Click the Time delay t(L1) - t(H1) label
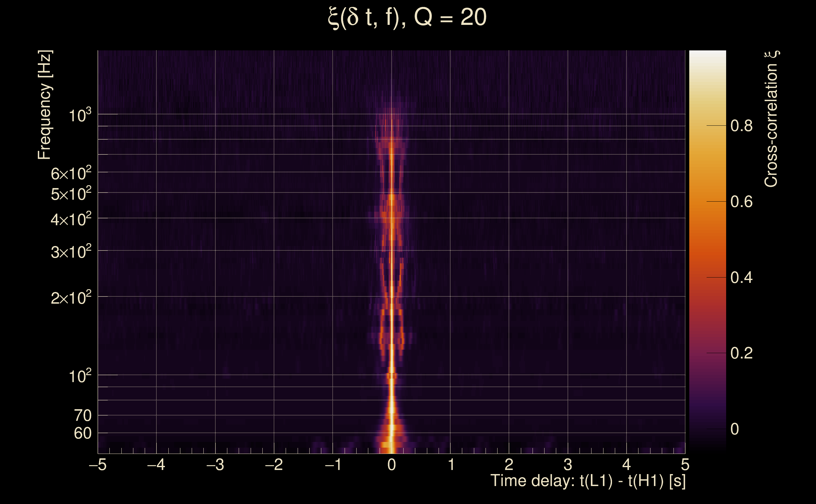Screen dimensions: 816x504 tap(588, 481)
